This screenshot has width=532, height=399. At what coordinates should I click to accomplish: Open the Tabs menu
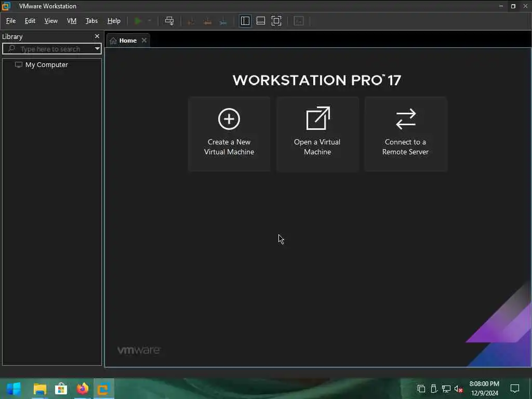point(91,21)
